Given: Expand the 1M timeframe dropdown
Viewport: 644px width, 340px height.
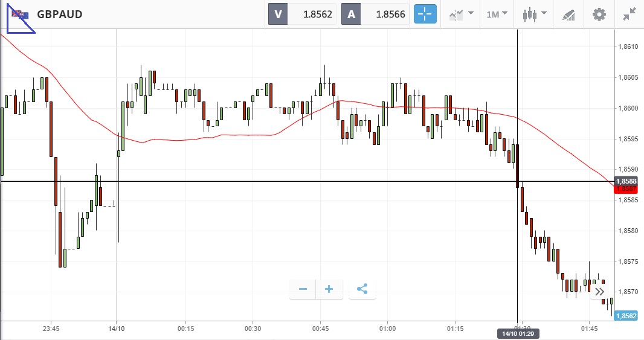Looking at the screenshot, I should click(x=497, y=14).
